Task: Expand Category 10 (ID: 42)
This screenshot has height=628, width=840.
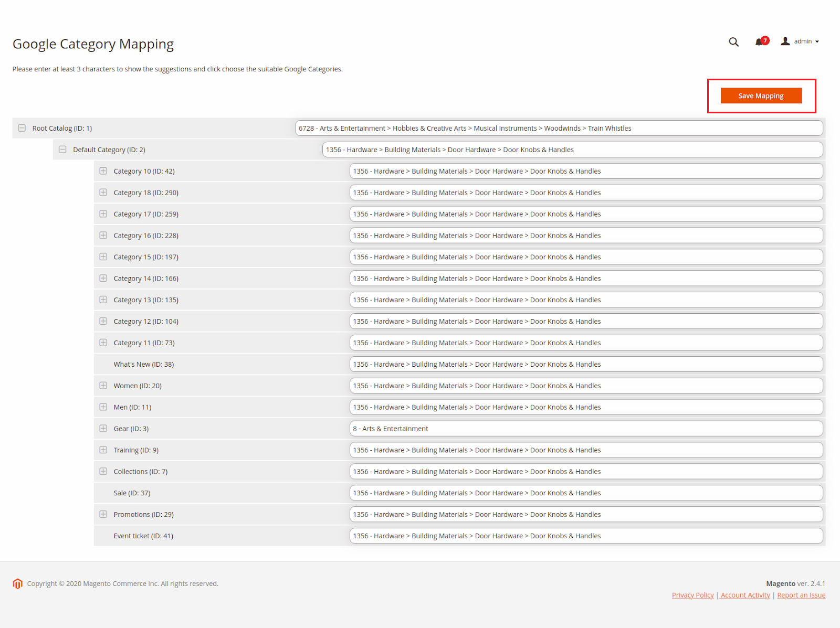Action: [x=103, y=171]
